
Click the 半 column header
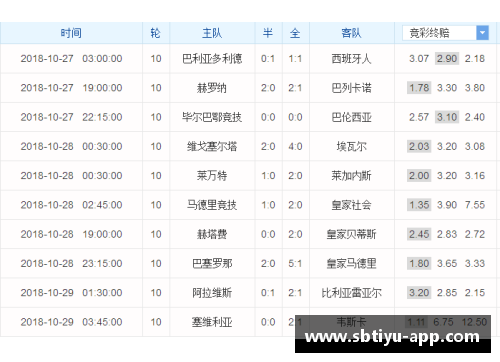(x=268, y=33)
